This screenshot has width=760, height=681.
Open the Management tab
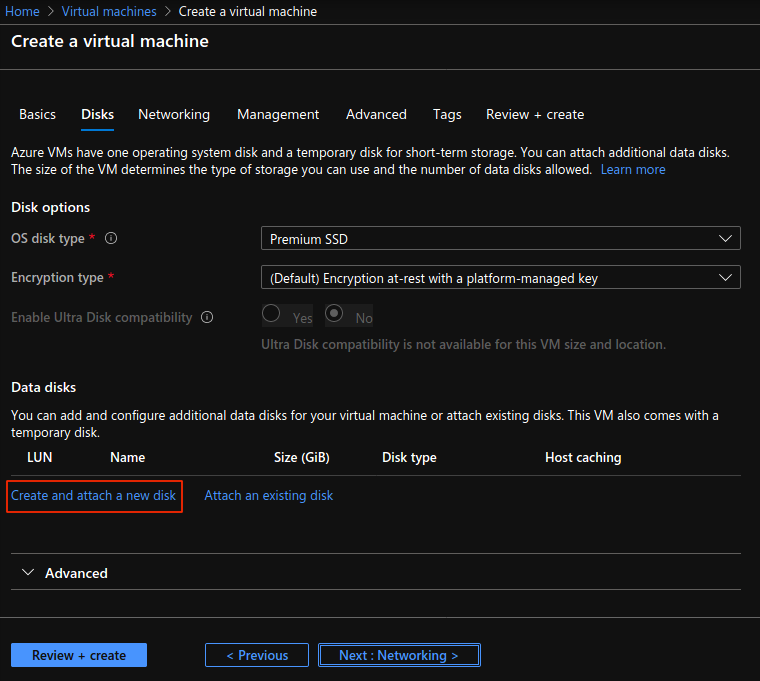click(x=278, y=114)
